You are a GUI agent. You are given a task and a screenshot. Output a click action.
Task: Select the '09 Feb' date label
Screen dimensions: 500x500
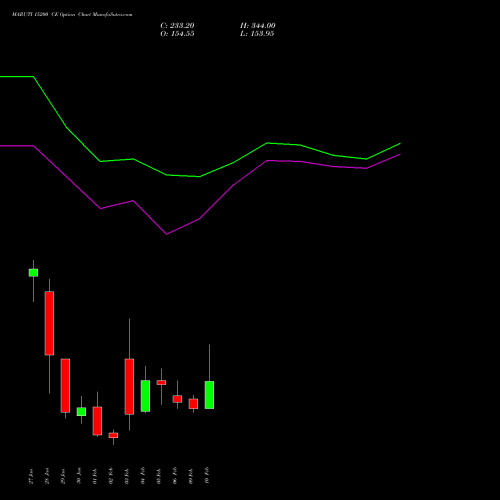click(x=191, y=476)
